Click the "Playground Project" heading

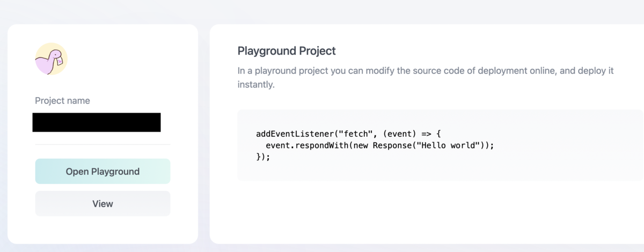click(287, 51)
